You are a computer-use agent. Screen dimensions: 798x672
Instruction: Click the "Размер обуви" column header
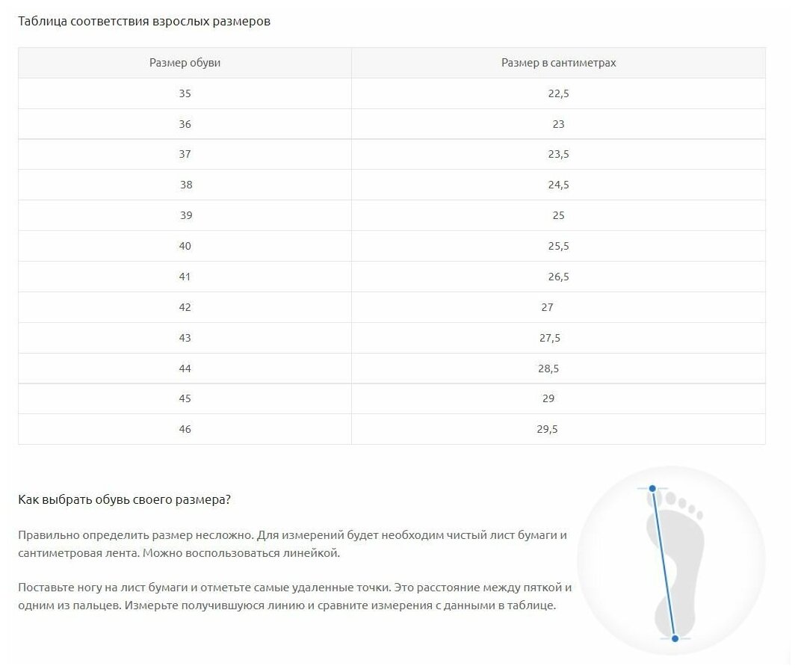point(185,63)
